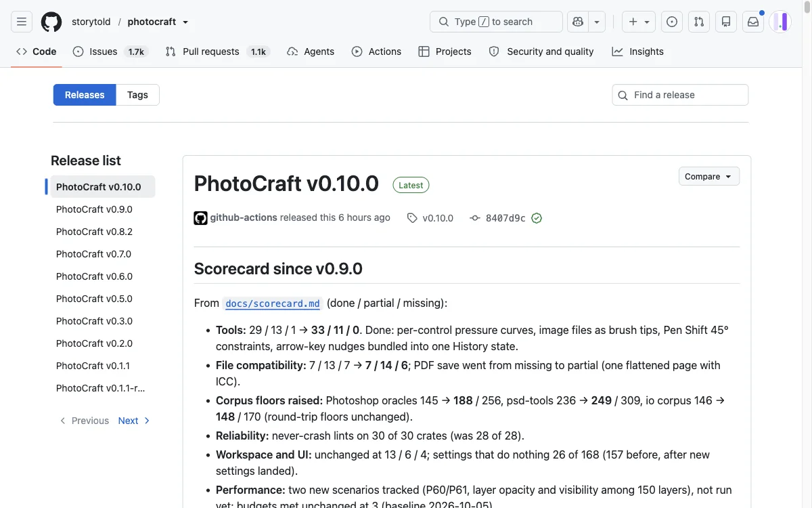Select the Tags button
This screenshot has height=508, width=812.
pyautogui.click(x=137, y=95)
